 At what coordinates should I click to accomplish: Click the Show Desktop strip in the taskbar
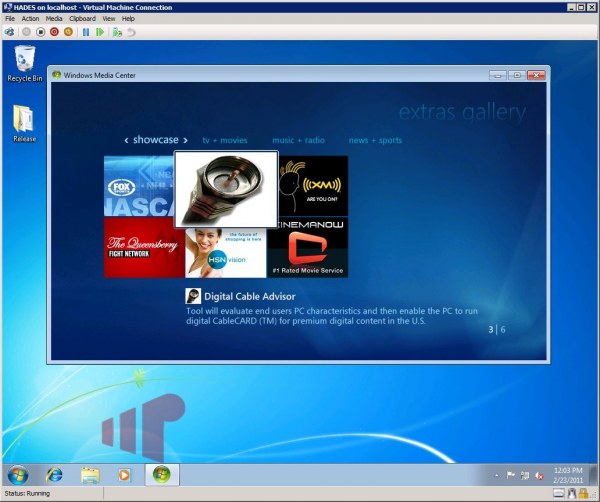point(594,475)
